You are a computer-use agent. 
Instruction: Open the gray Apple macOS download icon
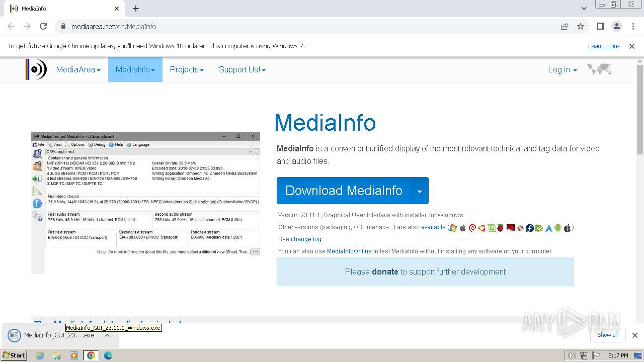(463, 228)
